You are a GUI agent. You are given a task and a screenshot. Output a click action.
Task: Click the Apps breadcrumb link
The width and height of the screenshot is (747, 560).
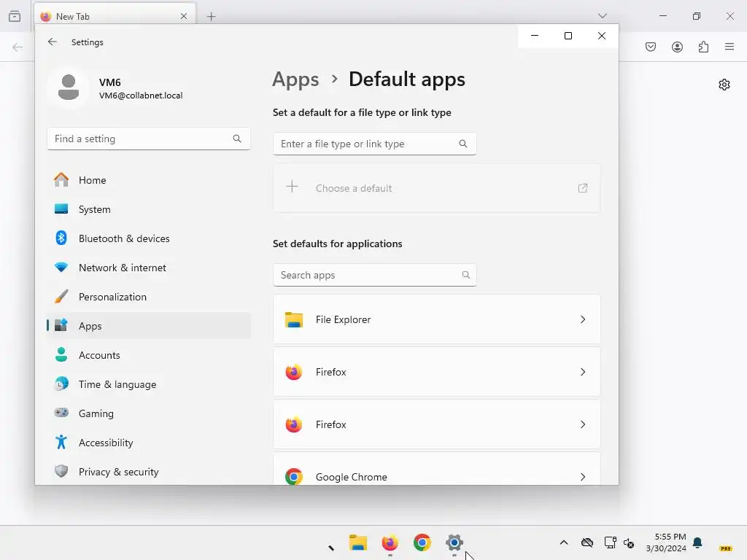295,79
